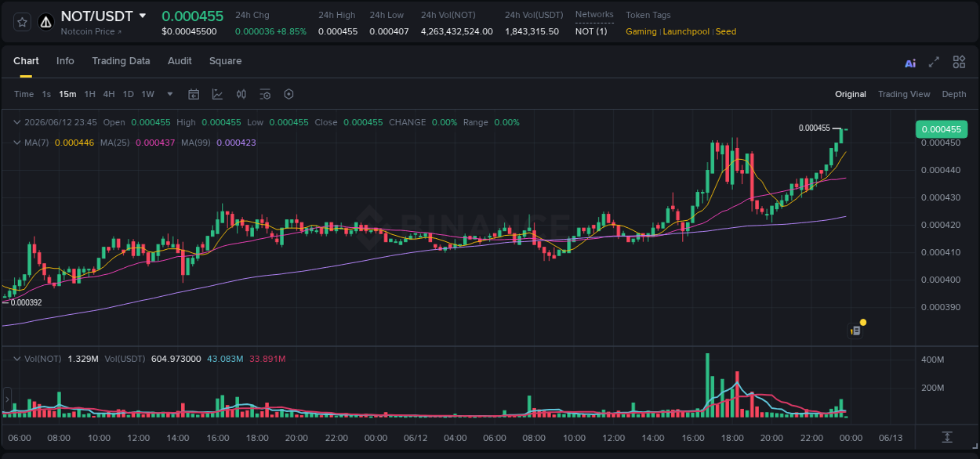Screen dimensions: 980x459
Task: Click the green current price tag 0.000455
Action: pos(941,129)
